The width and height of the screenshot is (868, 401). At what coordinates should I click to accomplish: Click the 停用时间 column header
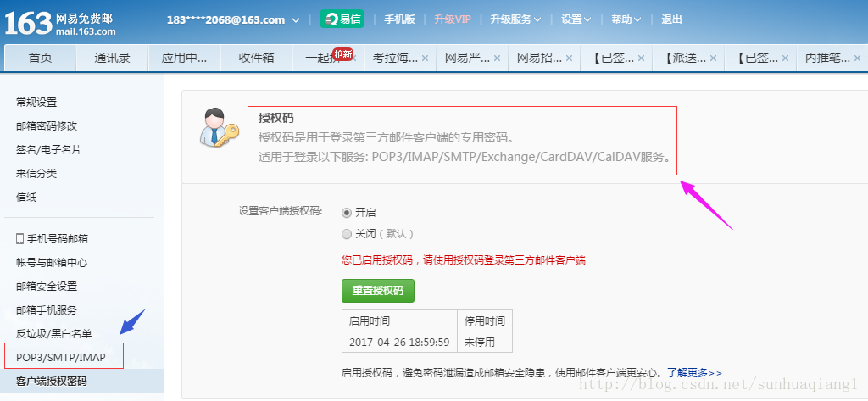[485, 320]
